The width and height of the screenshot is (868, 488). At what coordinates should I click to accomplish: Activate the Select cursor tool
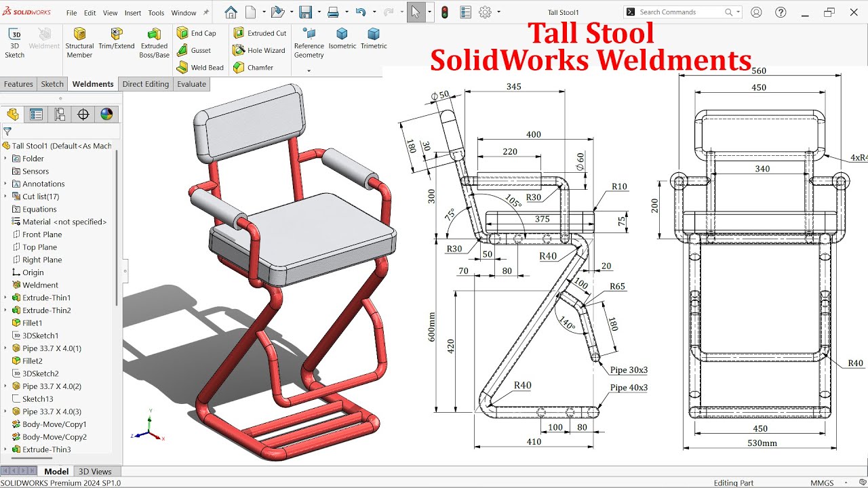416,12
